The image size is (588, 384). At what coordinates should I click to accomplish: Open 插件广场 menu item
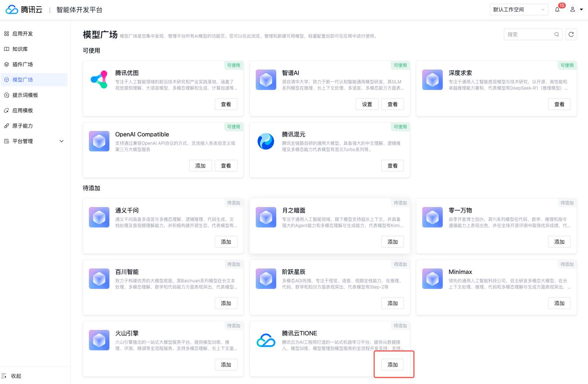tap(34, 64)
